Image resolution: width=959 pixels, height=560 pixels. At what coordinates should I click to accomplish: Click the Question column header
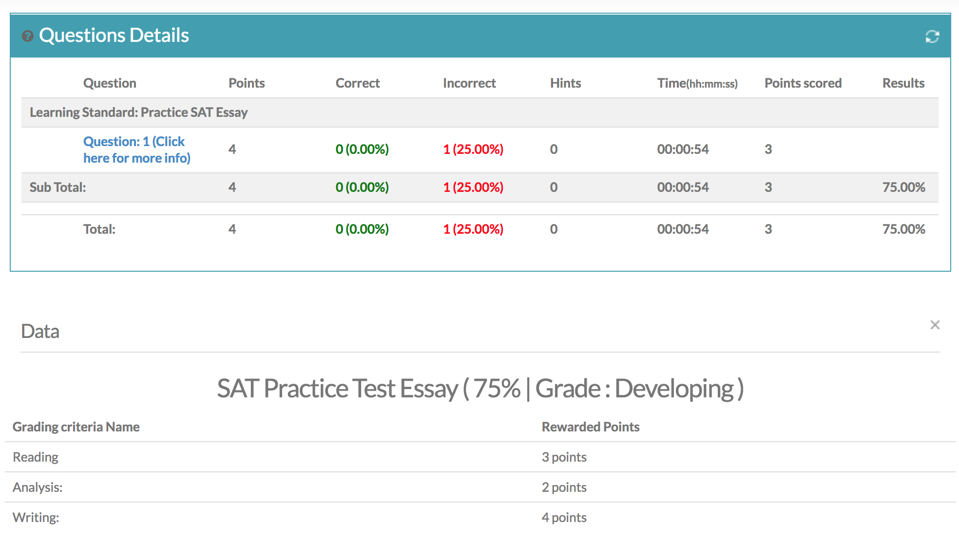tap(110, 83)
